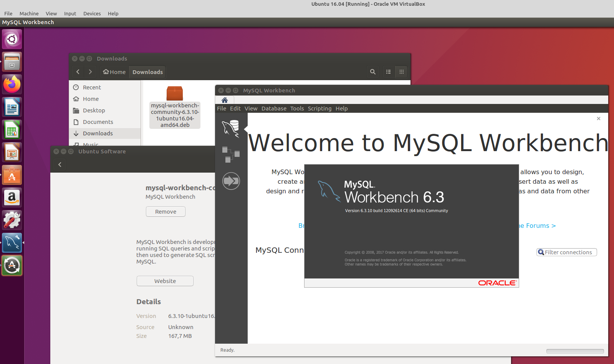Screen dimensions: 614x364
Task: Open Software Updater launcher icon
Action: coord(12,265)
